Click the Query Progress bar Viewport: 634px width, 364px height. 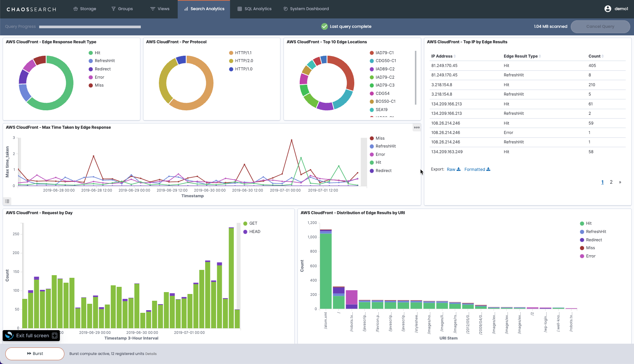[x=90, y=27]
